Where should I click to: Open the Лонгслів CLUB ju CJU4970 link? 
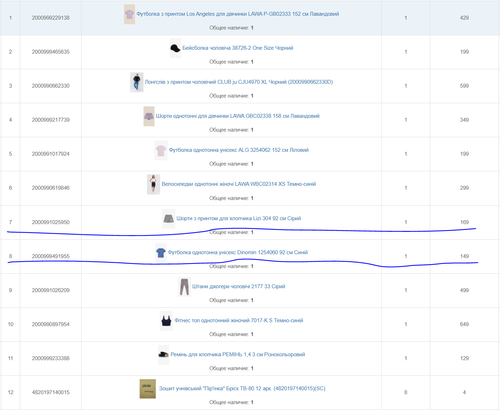click(239, 82)
